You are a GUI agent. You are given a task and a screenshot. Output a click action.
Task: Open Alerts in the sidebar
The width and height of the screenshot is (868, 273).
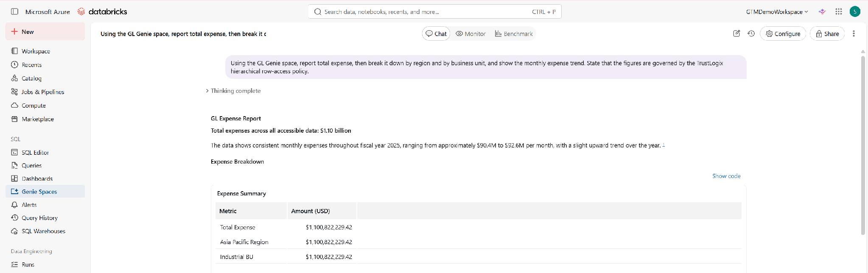pyautogui.click(x=45, y=205)
